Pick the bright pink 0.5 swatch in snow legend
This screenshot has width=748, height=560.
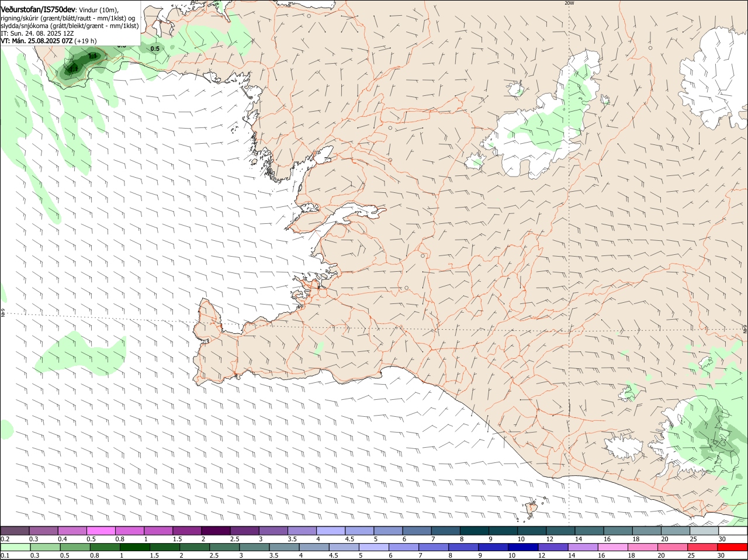101,530
